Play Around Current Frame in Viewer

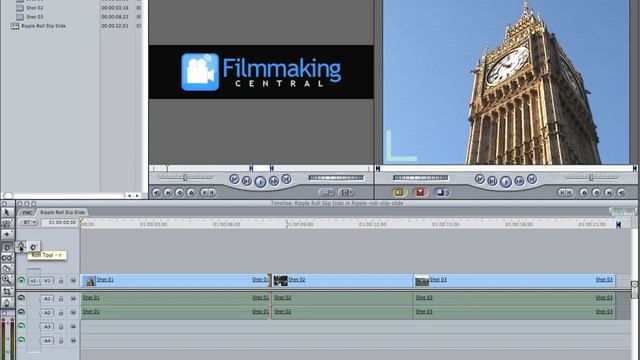(274, 181)
